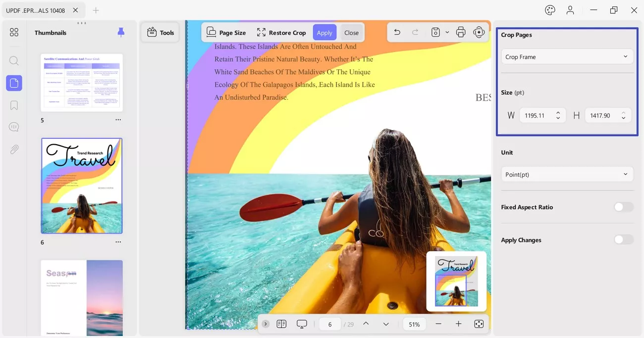
Task: Click the page number field showing 6
Action: [x=330, y=324]
